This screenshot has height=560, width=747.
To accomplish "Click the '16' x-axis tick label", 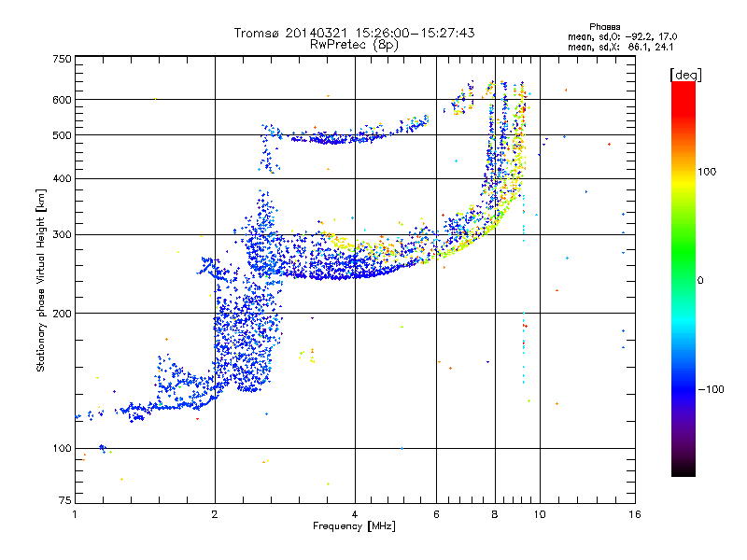I will click(x=635, y=514).
